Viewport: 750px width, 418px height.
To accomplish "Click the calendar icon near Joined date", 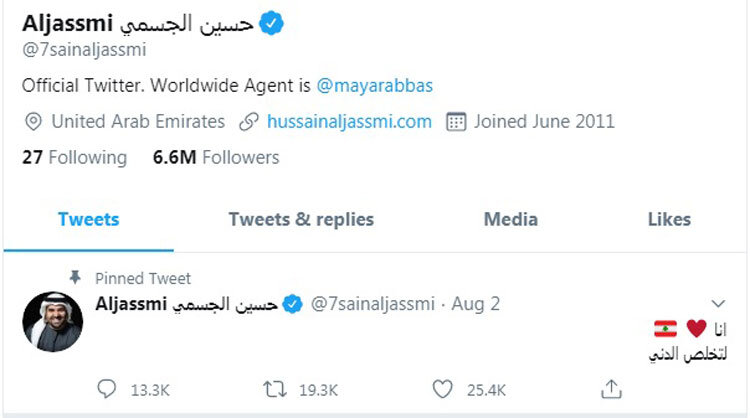I will pos(455,122).
